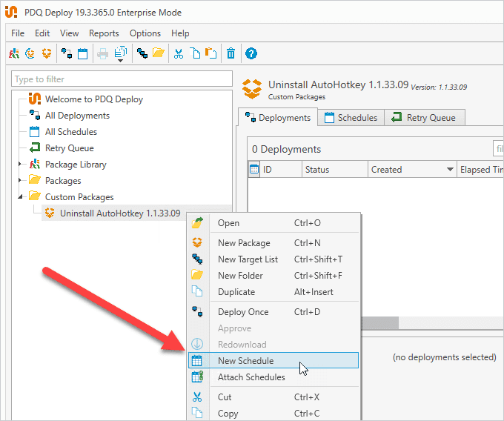Switch to the Schedules tab
Viewport: 504px width, 421px height.
[351, 118]
